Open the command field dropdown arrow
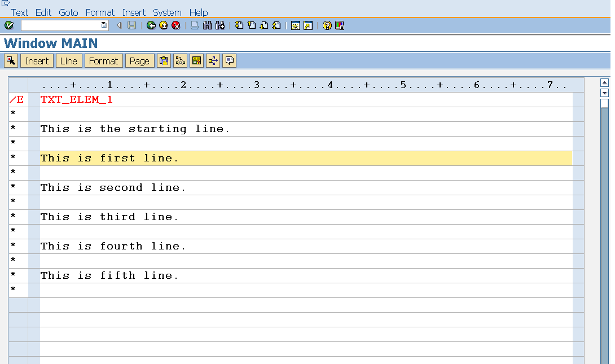 [x=102, y=25]
